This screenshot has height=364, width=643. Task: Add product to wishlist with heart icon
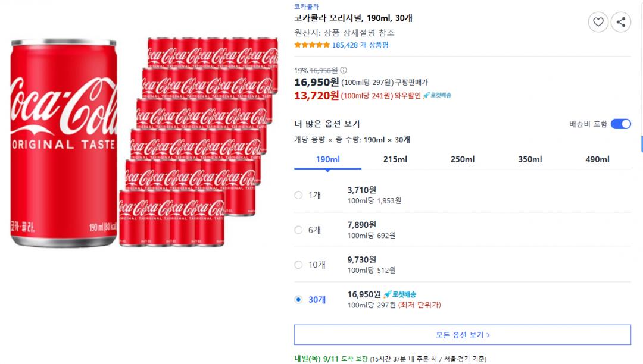point(598,23)
